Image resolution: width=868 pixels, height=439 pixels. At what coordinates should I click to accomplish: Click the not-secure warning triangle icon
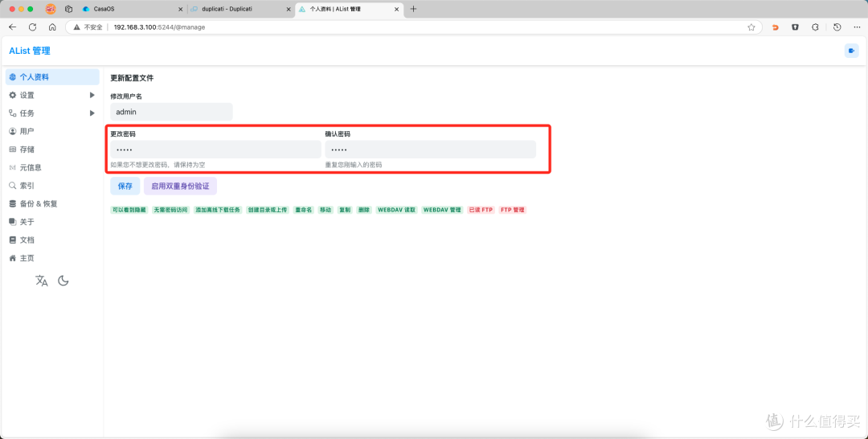pyautogui.click(x=77, y=27)
